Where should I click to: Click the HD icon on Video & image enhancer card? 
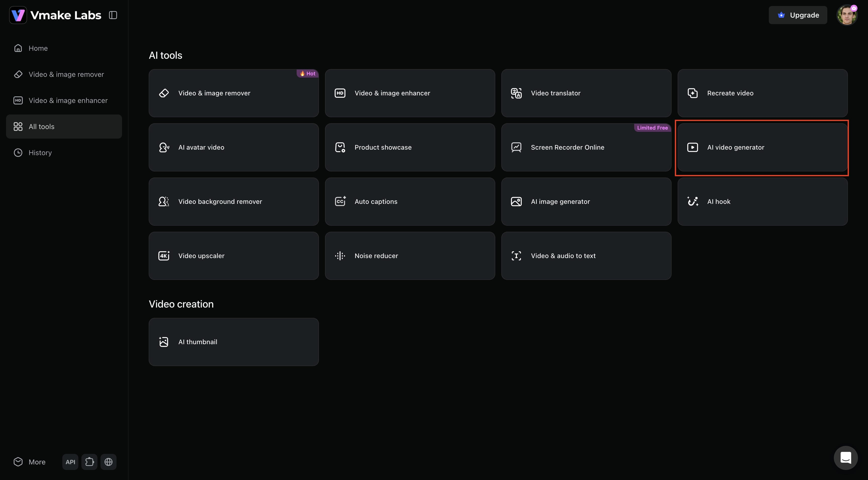340,93
